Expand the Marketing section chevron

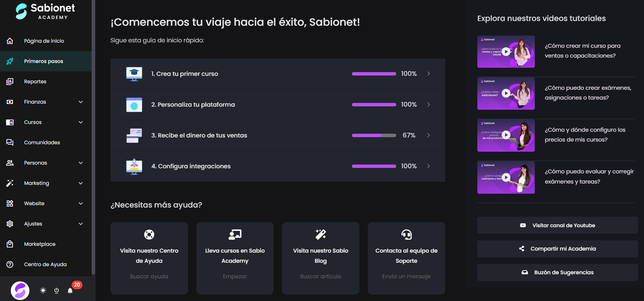81,183
